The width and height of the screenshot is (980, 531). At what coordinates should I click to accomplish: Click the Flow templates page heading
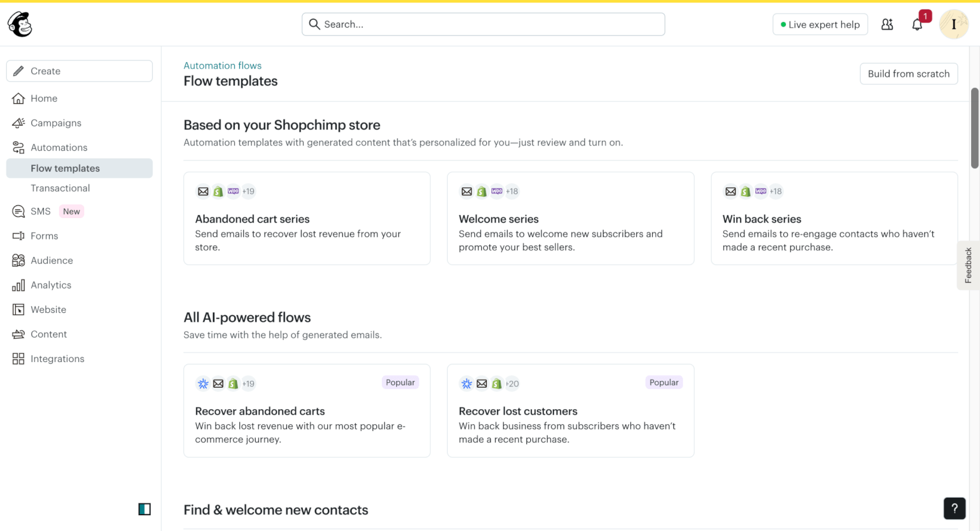coord(231,81)
